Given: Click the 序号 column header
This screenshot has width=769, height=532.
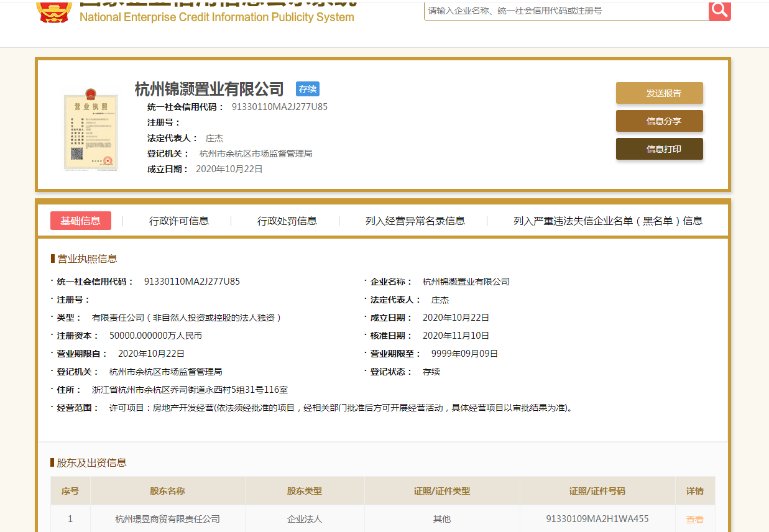Looking at the screenshot, I should (70, 491).
